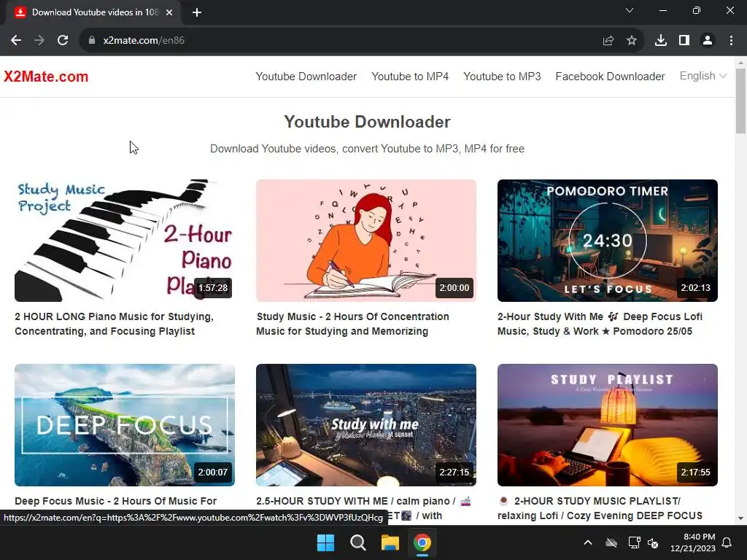The image size is (747, 560).
Task: Click the OneDrive cloud tray icon
Action: [611, 542]
